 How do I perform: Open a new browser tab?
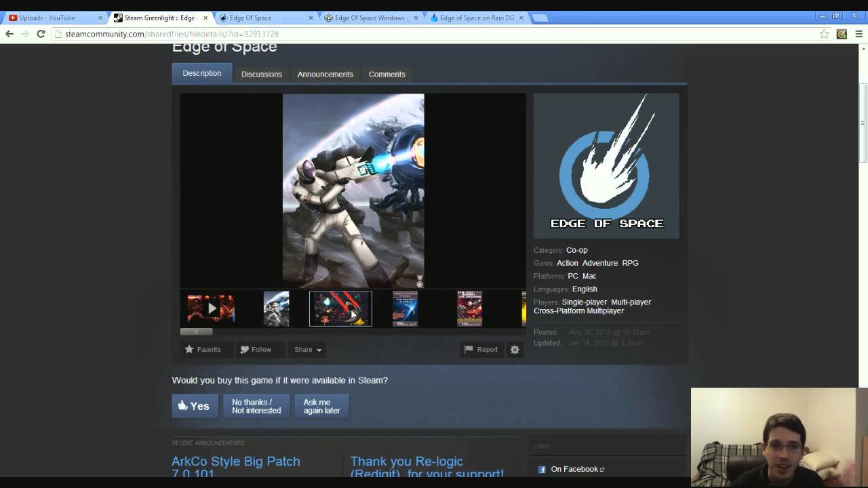(x=540, y=18)
